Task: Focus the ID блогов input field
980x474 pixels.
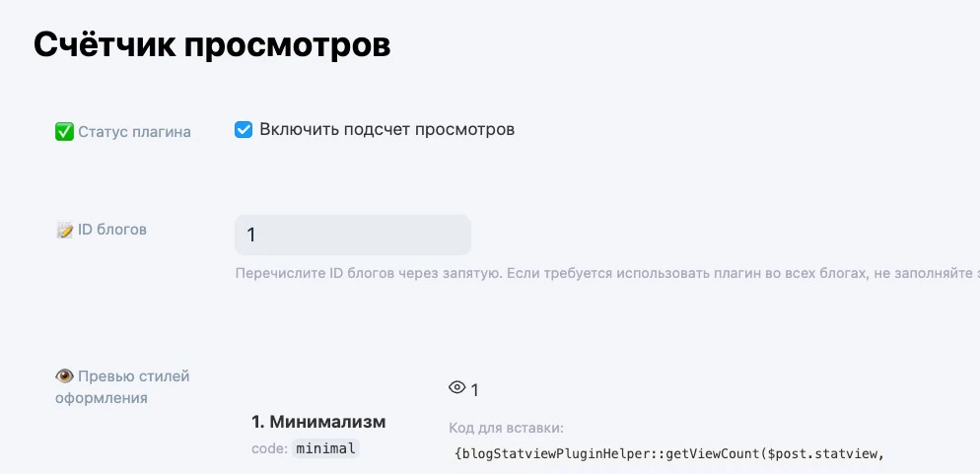Action: pos(353,236)
